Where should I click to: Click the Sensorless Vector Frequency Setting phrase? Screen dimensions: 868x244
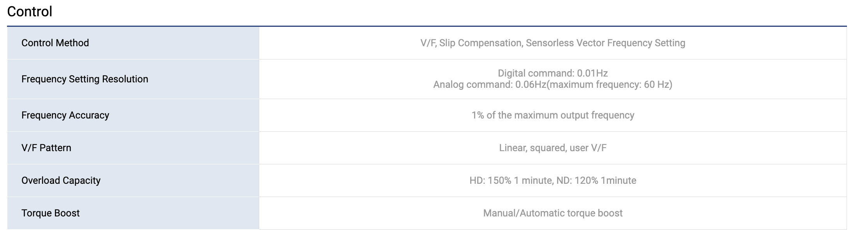coord(606,43)
